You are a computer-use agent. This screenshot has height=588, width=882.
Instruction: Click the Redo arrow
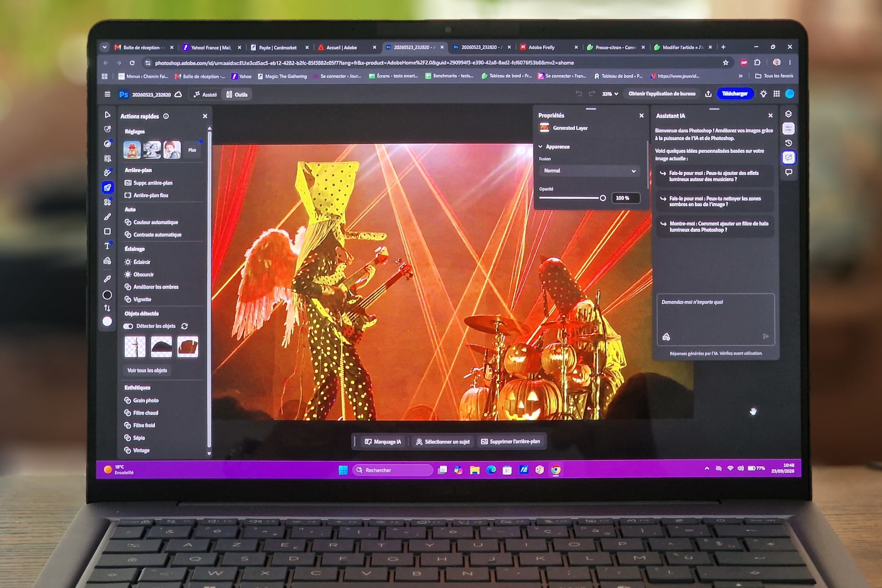pos(592,94)
